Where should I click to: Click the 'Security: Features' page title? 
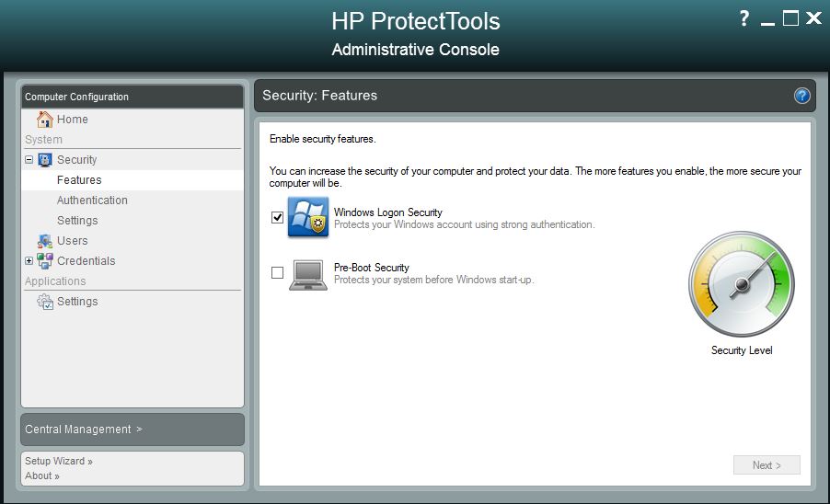tap(319, 96)
